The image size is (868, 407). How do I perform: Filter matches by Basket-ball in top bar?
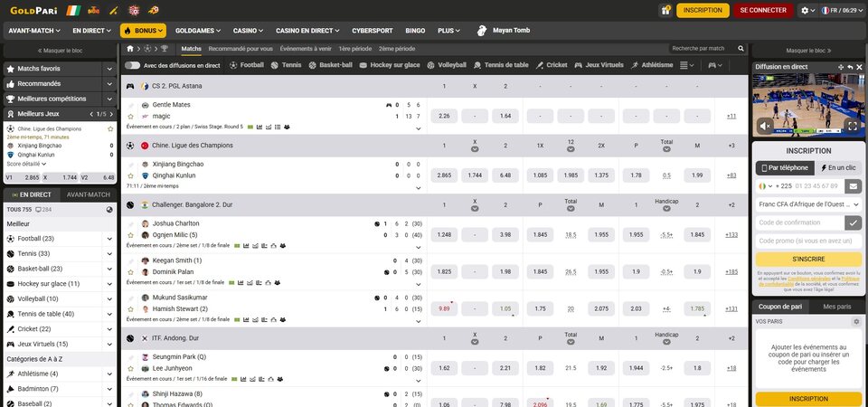coord(331,65)
